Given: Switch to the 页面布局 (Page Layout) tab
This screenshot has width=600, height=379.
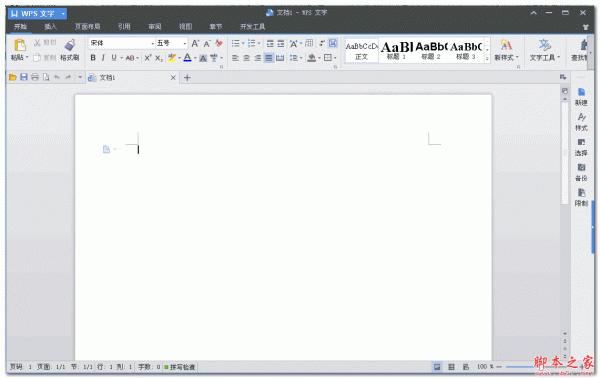Looking at the screenshot, I should 87,26.
